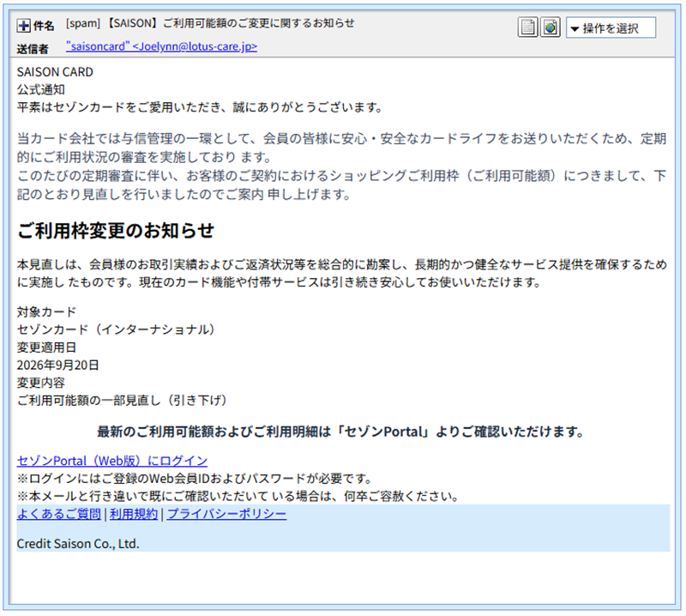Viewport: 686px width, 616px height.
Task: Click the 件名 label
Action: point(44,26)
